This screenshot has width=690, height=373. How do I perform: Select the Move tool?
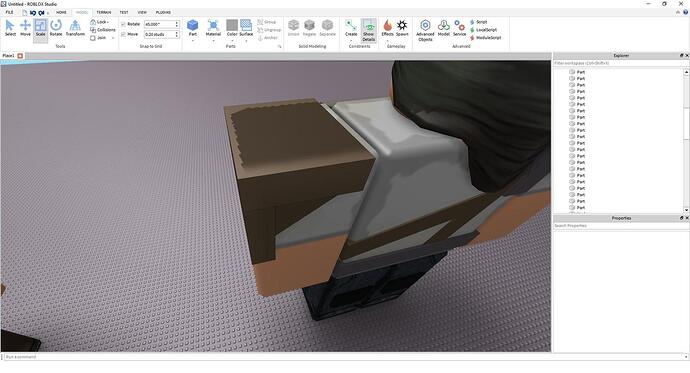coord(25,28)
